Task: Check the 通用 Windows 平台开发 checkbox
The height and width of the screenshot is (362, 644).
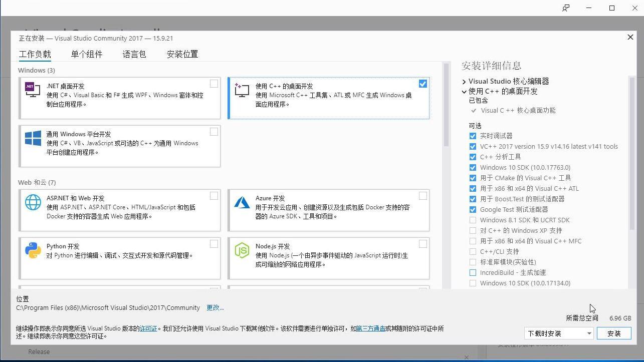Action: coord(214,132)
